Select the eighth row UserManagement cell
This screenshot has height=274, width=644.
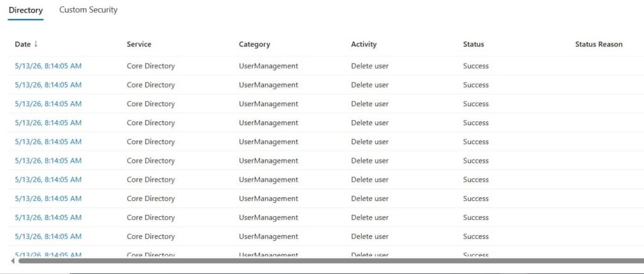tap(268, 199)
